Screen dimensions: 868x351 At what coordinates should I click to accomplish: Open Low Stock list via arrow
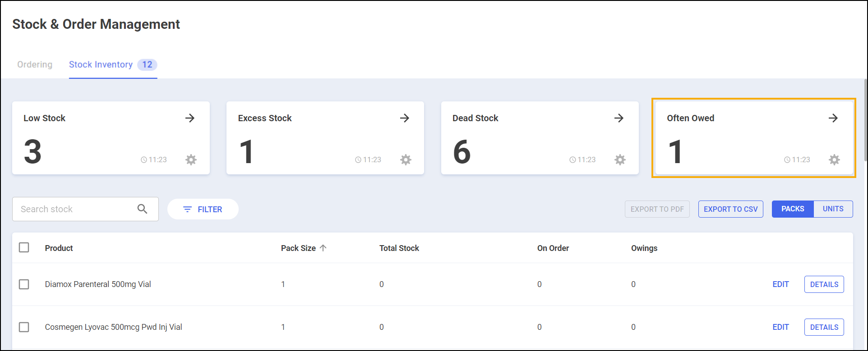(x=190, y=118)
